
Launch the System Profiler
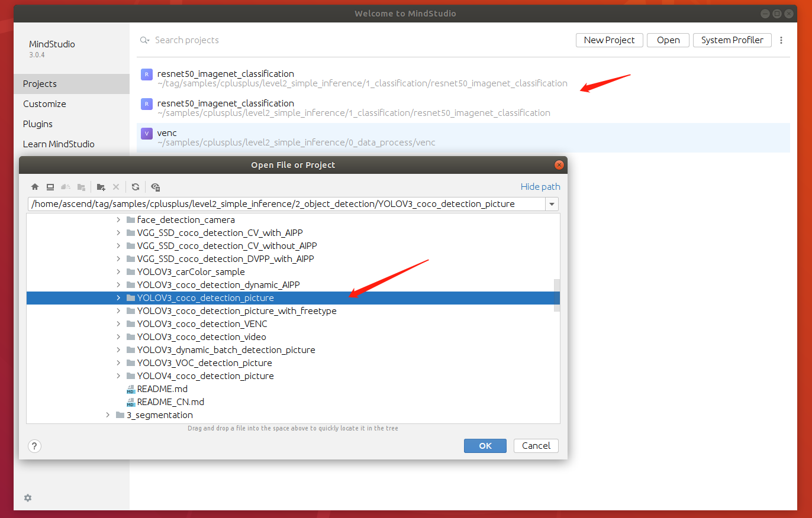click(x=732, y=40)
